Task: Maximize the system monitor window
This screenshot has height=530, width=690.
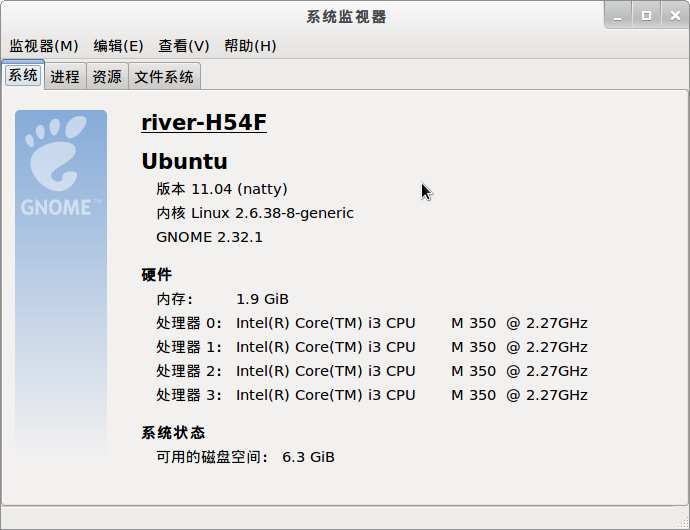Action: coord(646,16)
